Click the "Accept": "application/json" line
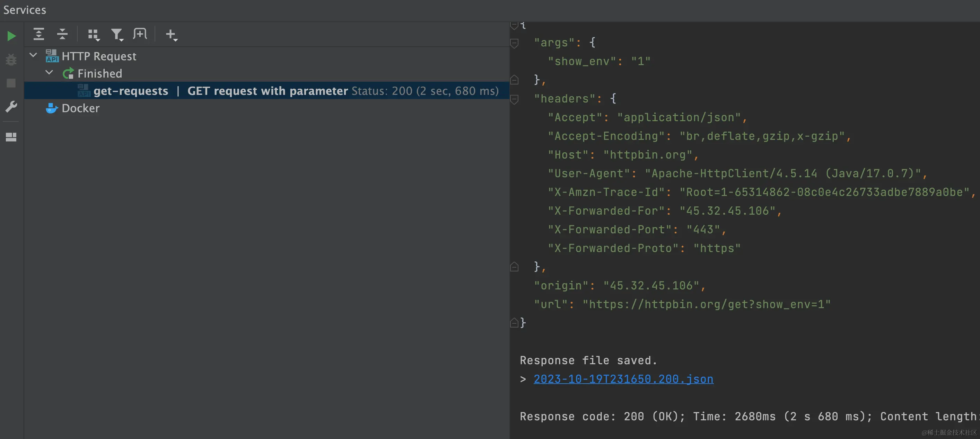The width and height of the screenshot is (980, 439). click(x=647, y=117)
